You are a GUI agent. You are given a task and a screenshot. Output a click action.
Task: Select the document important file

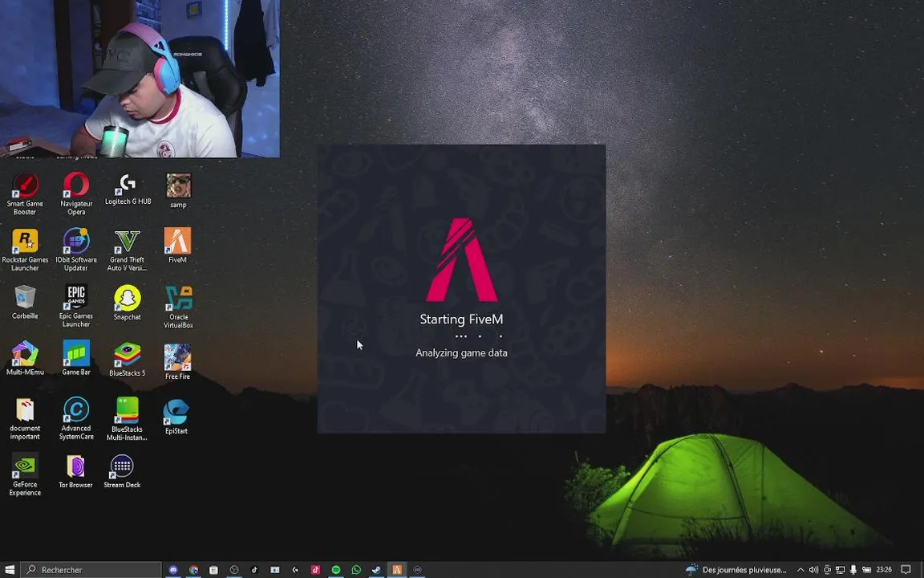[x=25, y=419]
